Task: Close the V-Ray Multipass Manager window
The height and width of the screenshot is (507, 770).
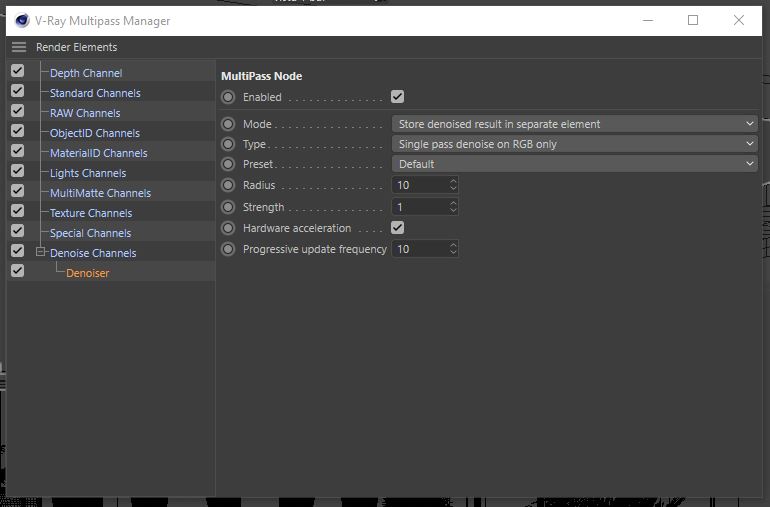Action: click(739, 21)
